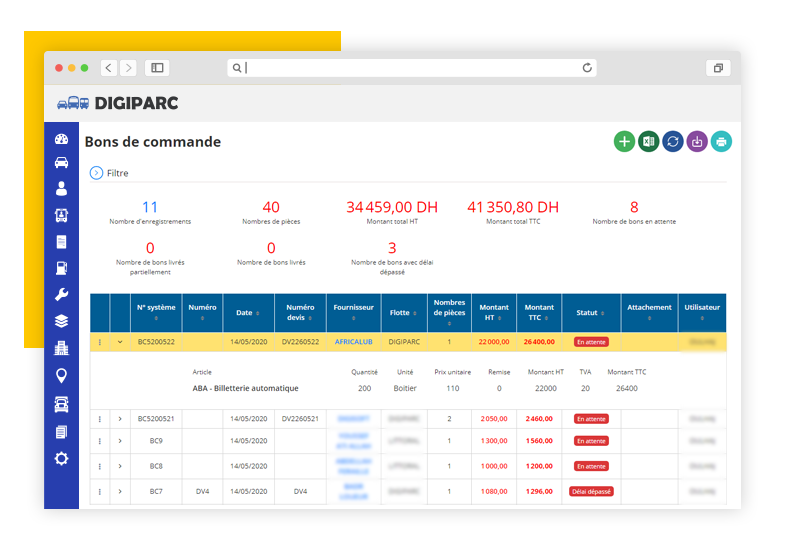Screen dimensions: 785x560
Task: Click the Nombre d'enregistrements count 11
Action: tap(150, 207)
